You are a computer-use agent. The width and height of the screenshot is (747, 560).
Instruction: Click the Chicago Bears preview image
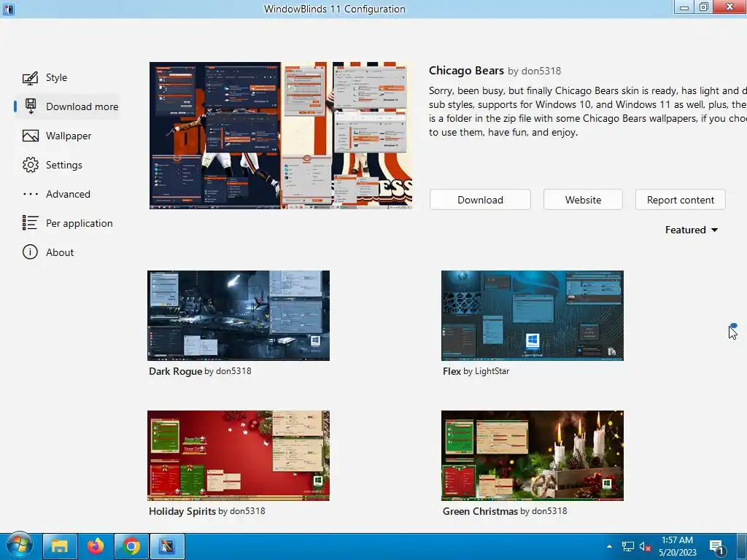click(281, 136)
